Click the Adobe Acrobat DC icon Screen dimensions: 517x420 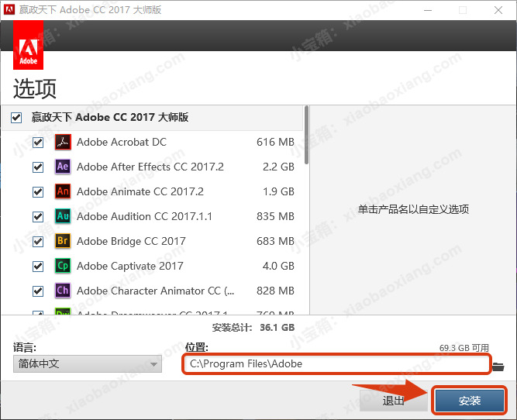pyautogui.click(x=63, y=143)
